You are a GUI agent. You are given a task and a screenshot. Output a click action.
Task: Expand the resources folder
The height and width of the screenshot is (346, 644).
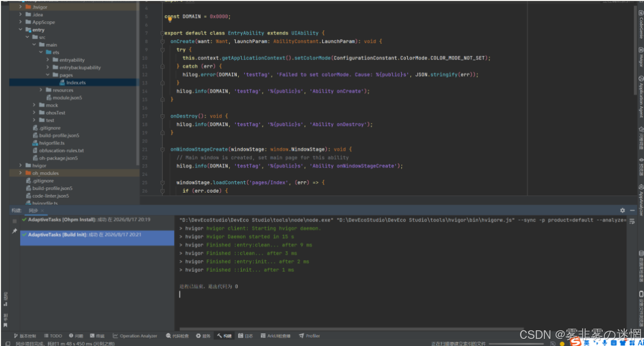point(41,90)
